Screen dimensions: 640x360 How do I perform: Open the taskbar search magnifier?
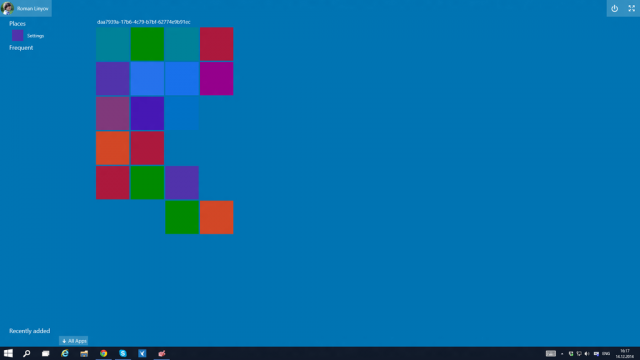[x=27, y=353]
